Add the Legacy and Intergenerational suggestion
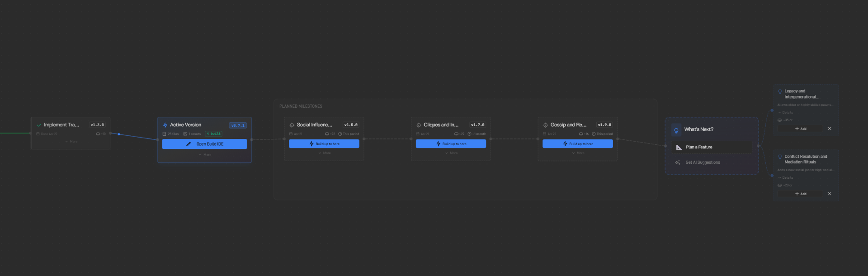Viewport: 868px width, 276px height. tap(800, 129)
